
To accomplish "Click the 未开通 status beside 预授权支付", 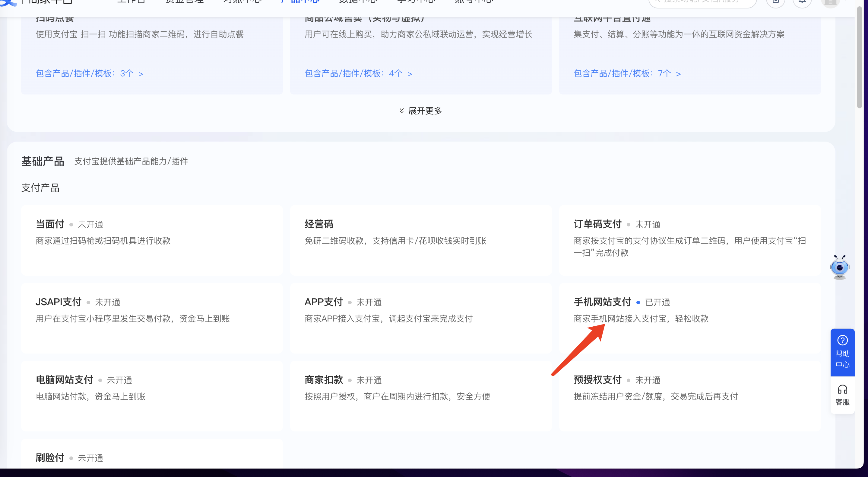I will 648,380.
